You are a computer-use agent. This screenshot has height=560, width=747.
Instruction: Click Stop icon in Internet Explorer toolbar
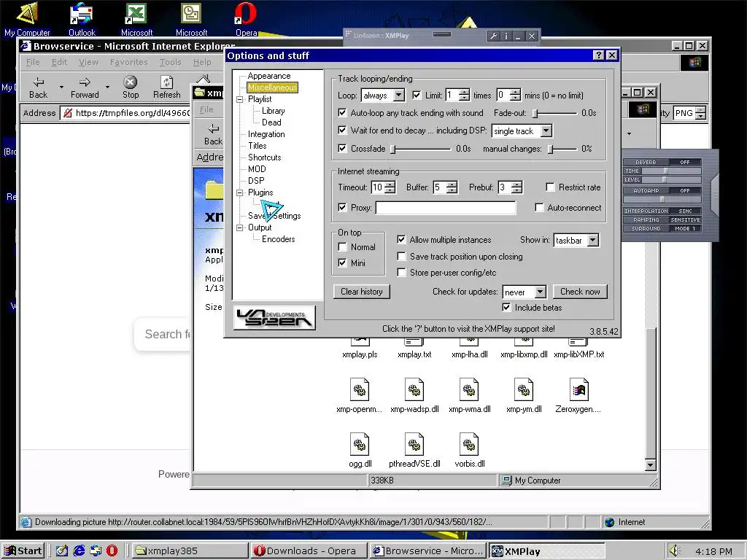click(x=130, y=82)
